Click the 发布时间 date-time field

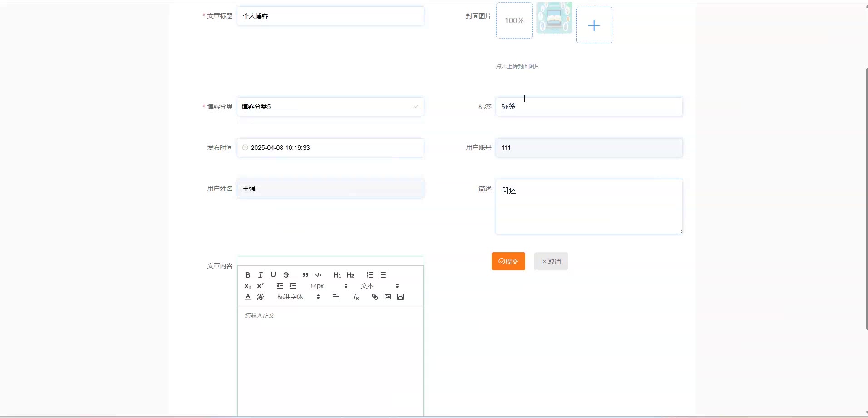pyautogui.click(x=330, y=148)
